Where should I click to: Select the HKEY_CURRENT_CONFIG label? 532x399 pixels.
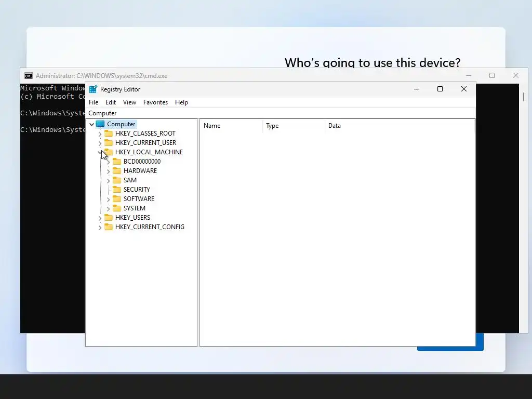(x=150, y=227)
